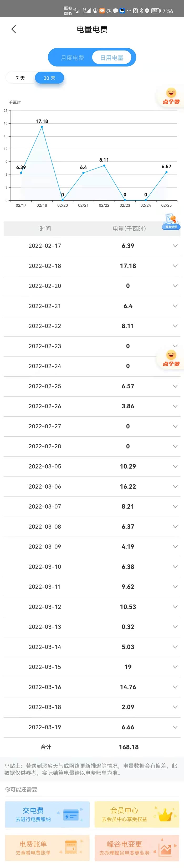Tap the 6.57 chart point for 02/25
This screenshot has width=184, height=868.
(x=166, y=172)
